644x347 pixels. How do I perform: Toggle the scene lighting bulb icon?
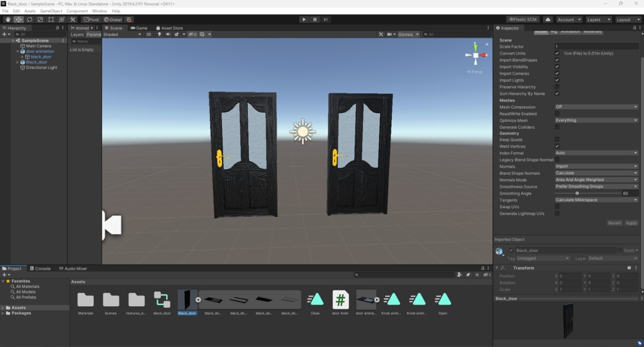click(x=159, y=35)
